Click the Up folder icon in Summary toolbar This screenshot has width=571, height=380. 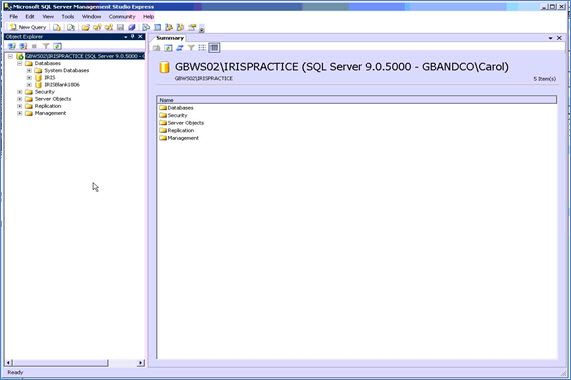[157, 48]
